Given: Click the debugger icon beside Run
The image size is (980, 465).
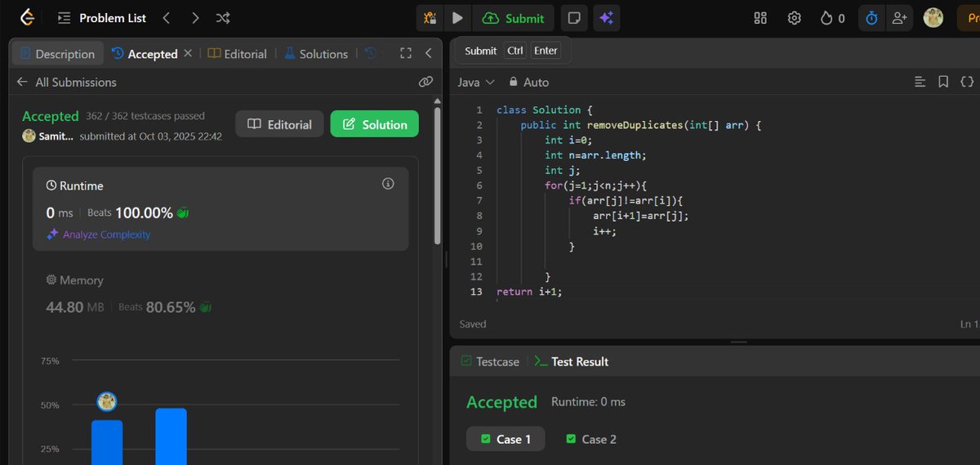Looking at the screenshot, I should [x=430, y=18].
